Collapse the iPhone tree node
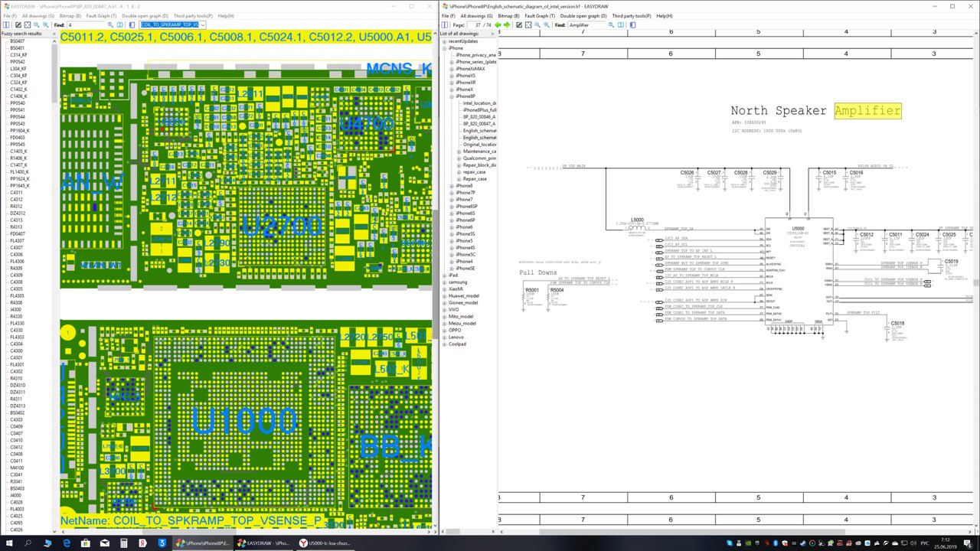 click(x=445, y=48)
